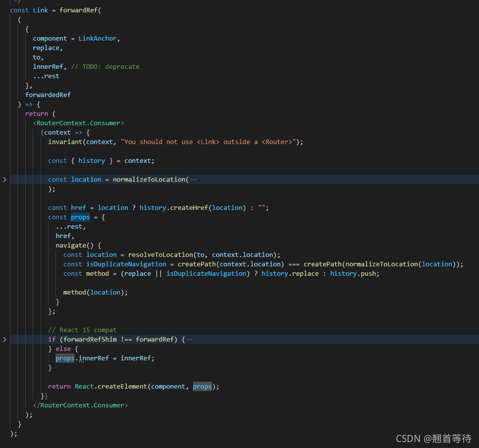Click the '// TODO: deprecate' comment
Image resolution: width=479 pixels, height=448 pixels.
(x=106, y=66)
